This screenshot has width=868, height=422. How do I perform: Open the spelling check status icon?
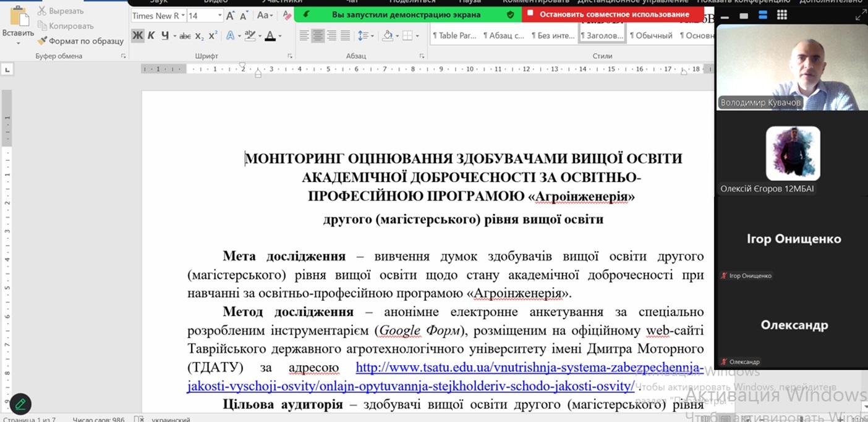[139, 419]
